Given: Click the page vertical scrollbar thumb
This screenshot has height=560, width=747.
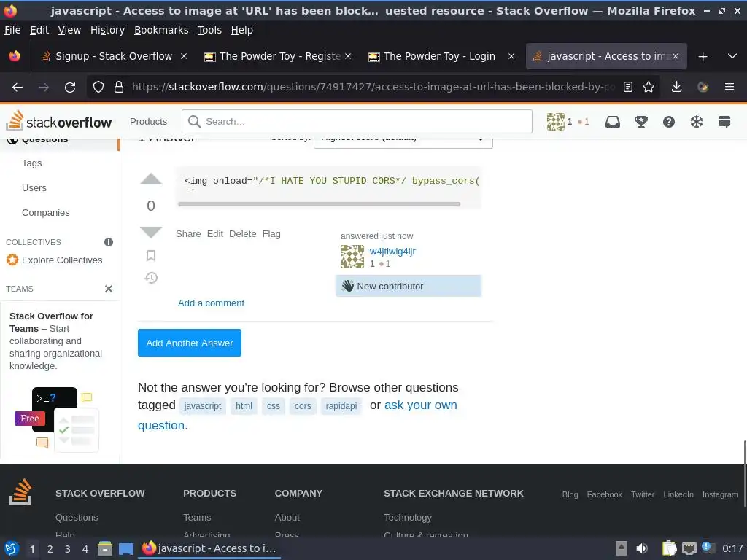Looking at the screenshot, I should click(x=744, y=474).
